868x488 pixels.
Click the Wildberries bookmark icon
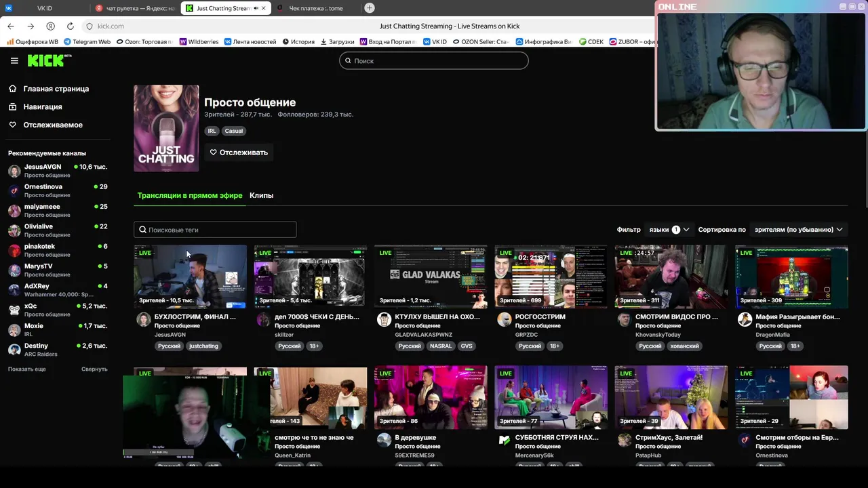point(183,41)
